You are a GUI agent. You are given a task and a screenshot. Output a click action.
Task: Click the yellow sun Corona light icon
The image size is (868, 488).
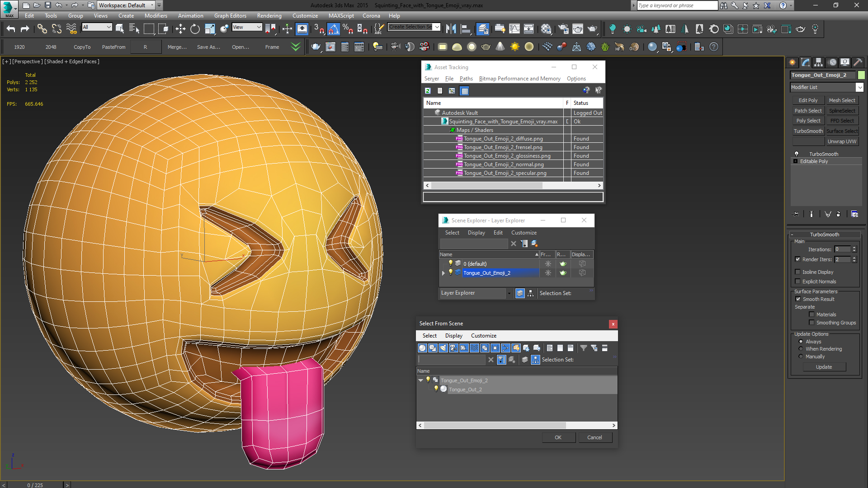(514, 47)
